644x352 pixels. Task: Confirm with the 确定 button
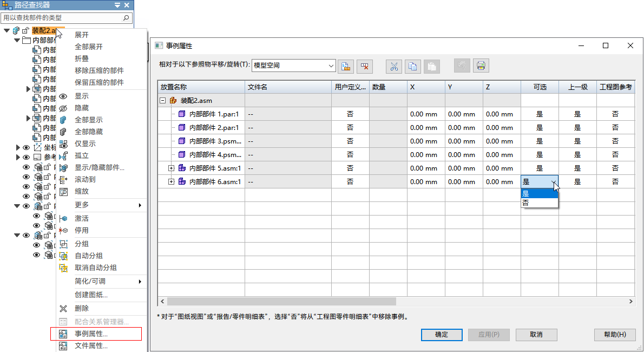click(x=442, y=335)
